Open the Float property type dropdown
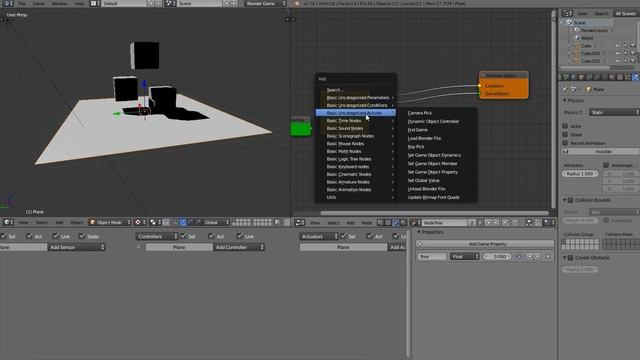 pos(464,257)
